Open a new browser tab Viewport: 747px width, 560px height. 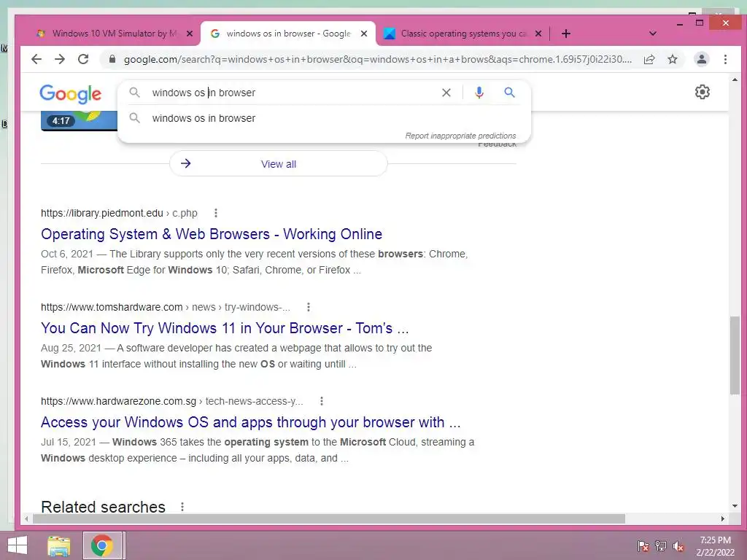coord(566,34)
